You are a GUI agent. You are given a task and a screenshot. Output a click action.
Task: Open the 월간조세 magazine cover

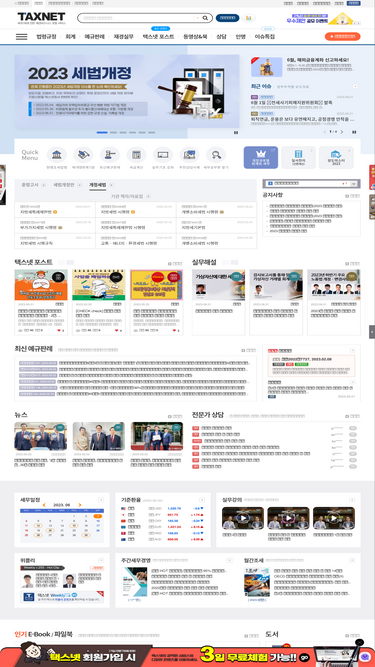coord(257,581)
